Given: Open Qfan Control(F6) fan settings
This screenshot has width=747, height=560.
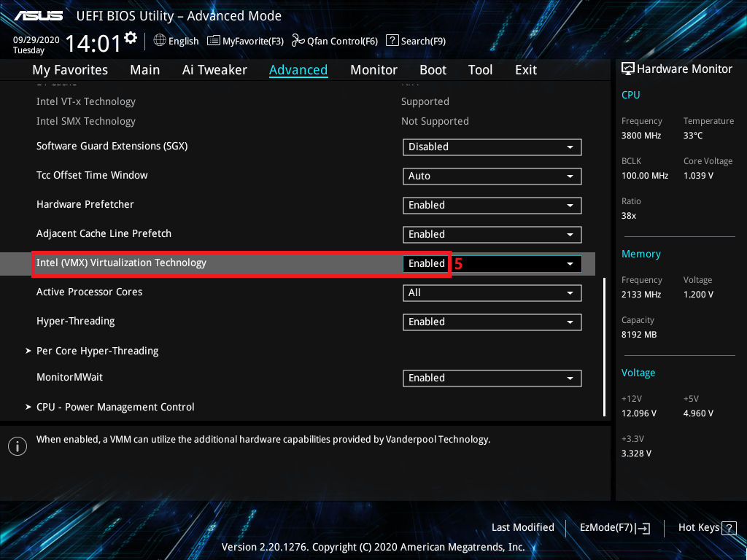Looking at the screenshot, I should click(335, 41).
